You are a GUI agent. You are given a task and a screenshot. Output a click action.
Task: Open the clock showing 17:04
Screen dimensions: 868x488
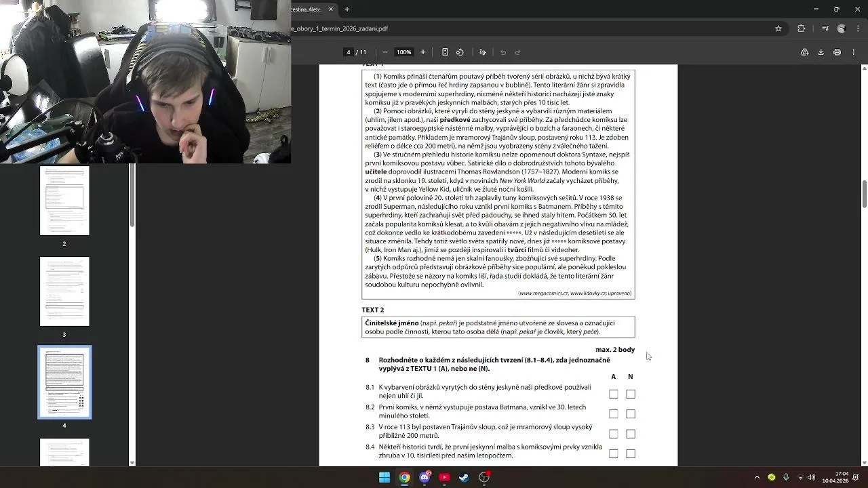click(835, 477)
